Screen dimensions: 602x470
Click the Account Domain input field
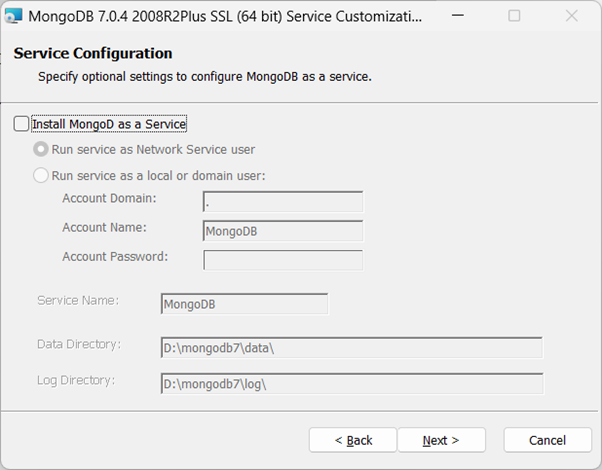click(282, 202)
